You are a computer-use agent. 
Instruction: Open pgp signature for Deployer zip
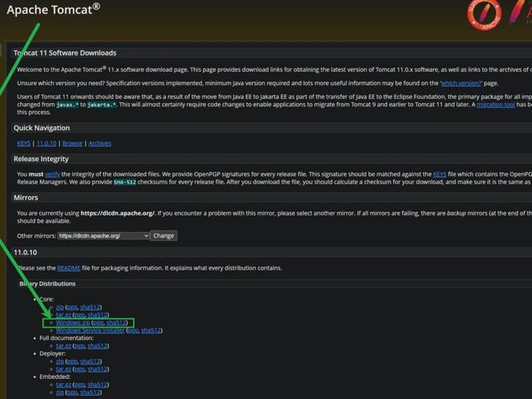point(72,361)
